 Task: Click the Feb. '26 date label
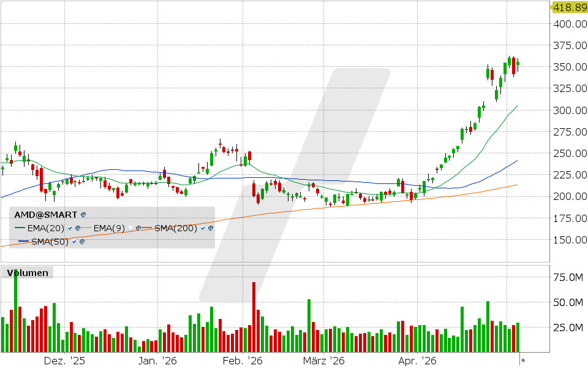(x=243, y=361)
